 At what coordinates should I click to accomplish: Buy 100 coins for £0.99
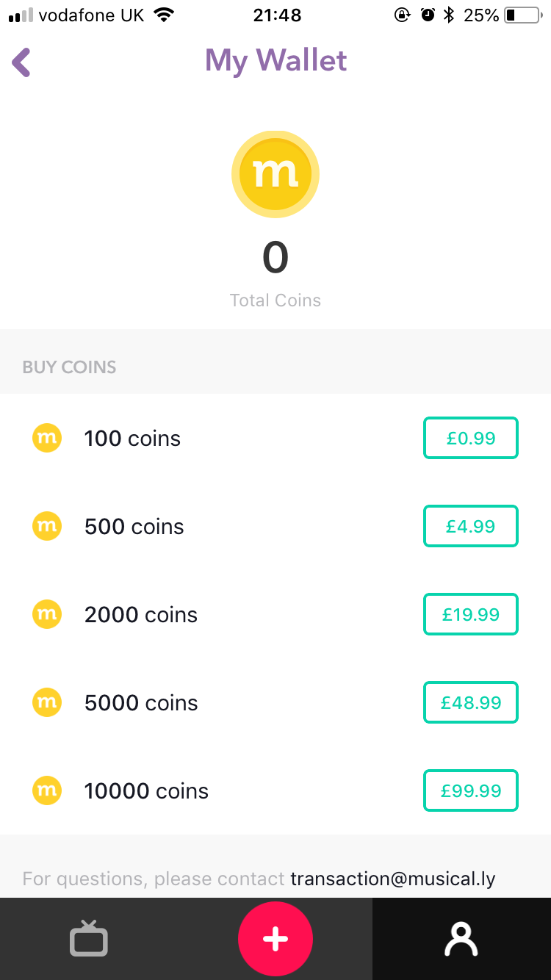[x=471, y=438]
